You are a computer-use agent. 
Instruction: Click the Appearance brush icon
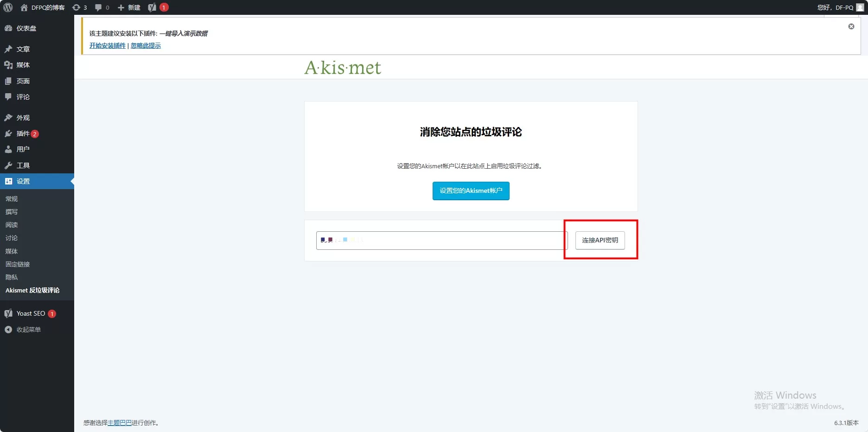[8, 118]
